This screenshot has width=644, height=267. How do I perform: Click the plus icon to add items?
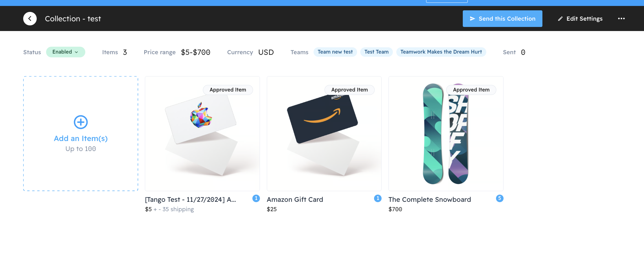click(81, 122)
